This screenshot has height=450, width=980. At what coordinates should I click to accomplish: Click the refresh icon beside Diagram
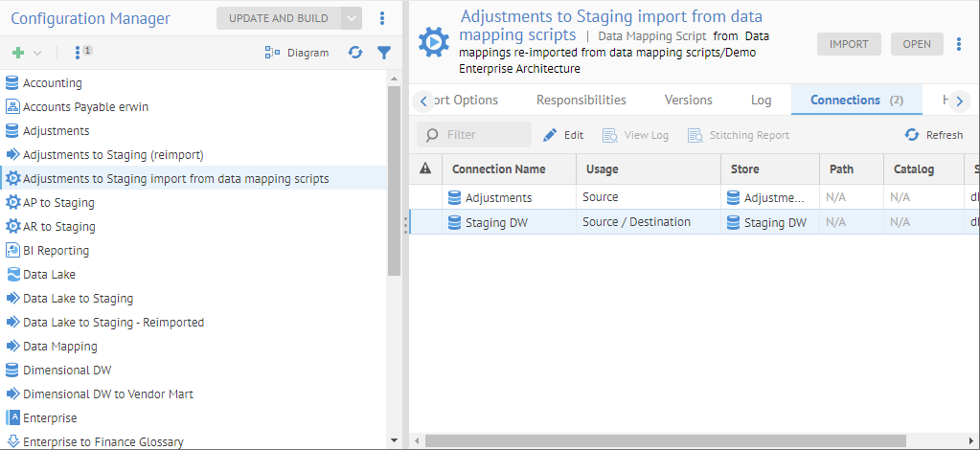(x=355, y=53)
